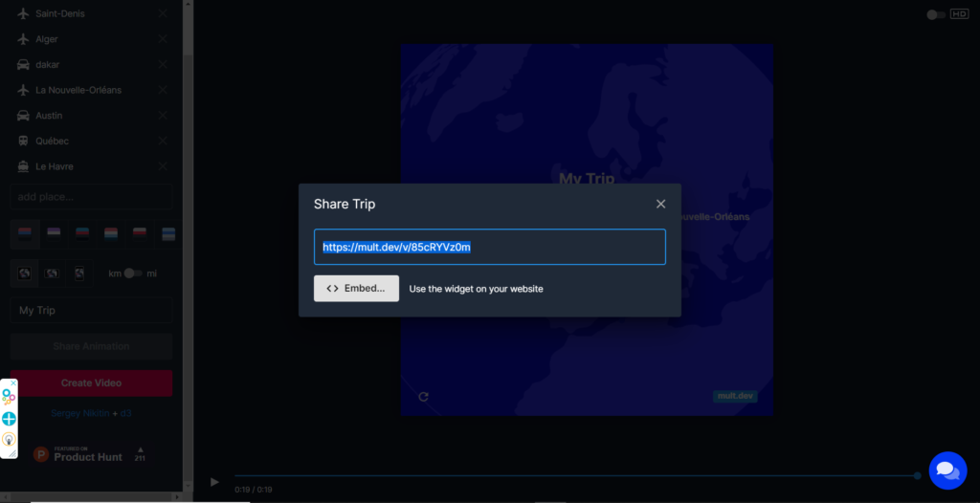Click the Create Video button
The image size is (980, 503).
[91, 383]
